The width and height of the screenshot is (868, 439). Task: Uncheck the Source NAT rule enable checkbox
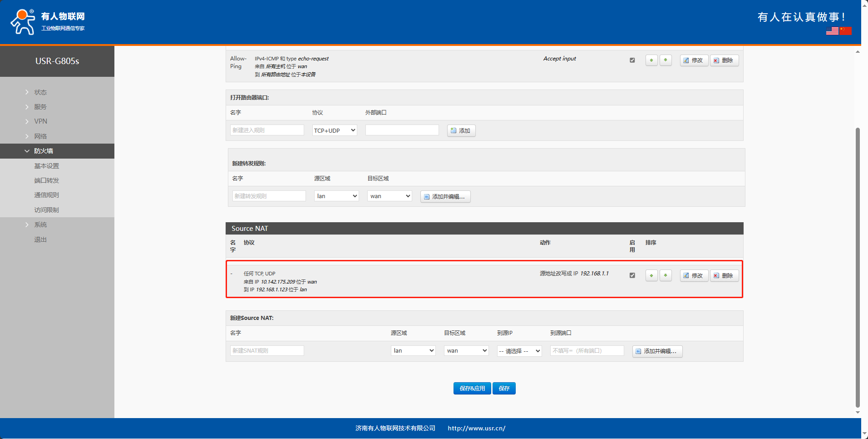(632, 275)
